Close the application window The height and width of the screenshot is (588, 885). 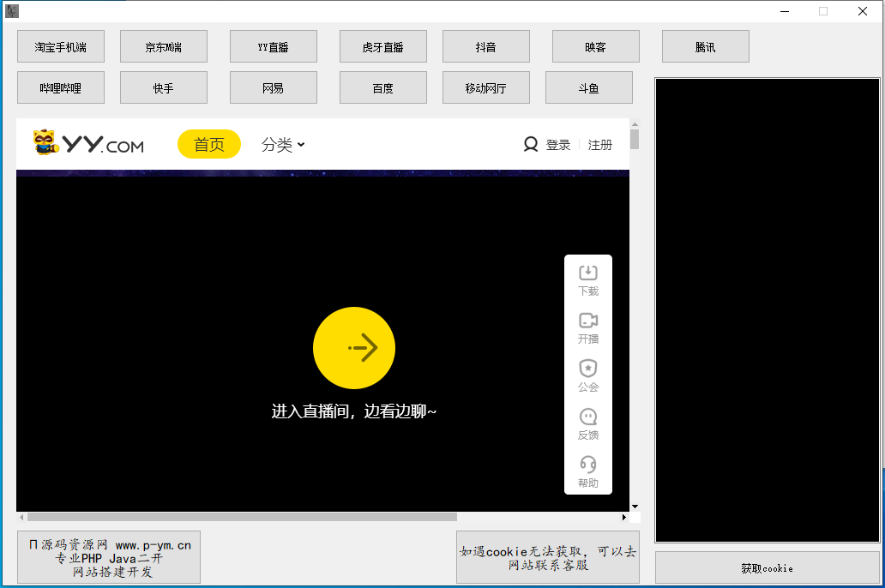click(x=863, y=11)
